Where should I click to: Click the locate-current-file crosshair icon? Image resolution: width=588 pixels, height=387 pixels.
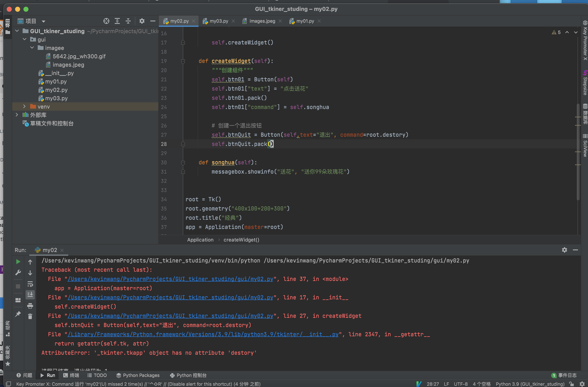tap(106, 21)
